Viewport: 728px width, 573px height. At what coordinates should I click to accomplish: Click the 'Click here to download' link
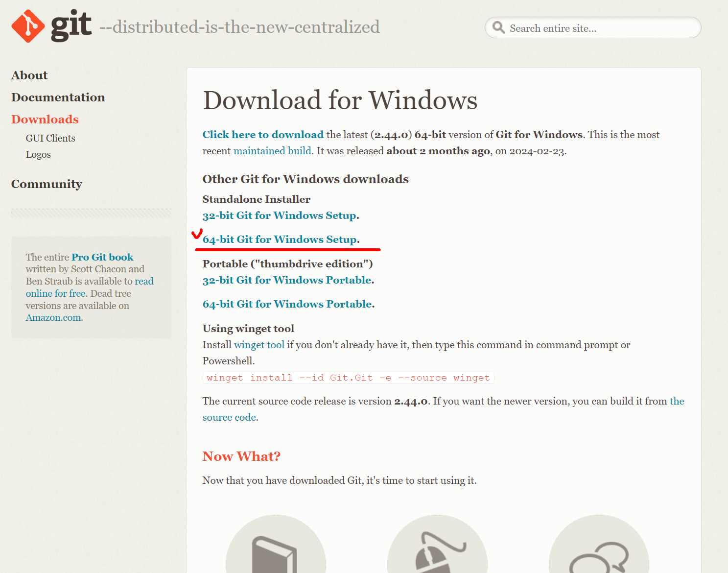coord(263,135)
